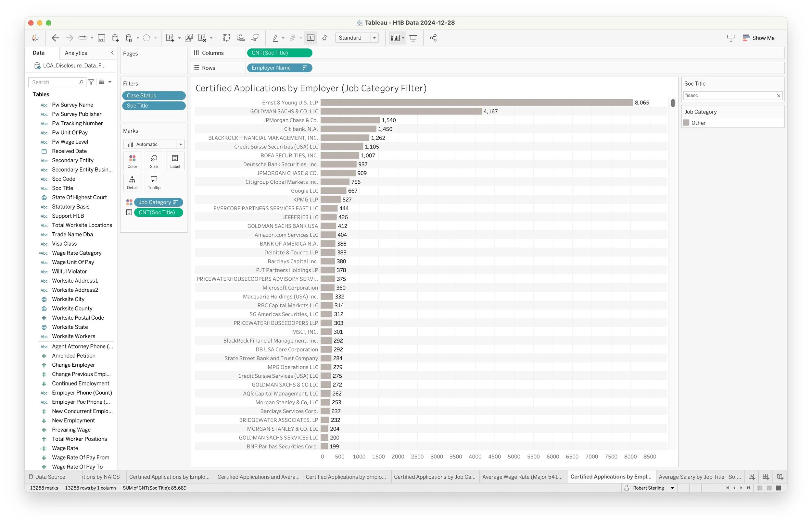Toggle Fix Axes pin button
The width and height of the screenshot is (812, 525).
(x=324, y=38)
